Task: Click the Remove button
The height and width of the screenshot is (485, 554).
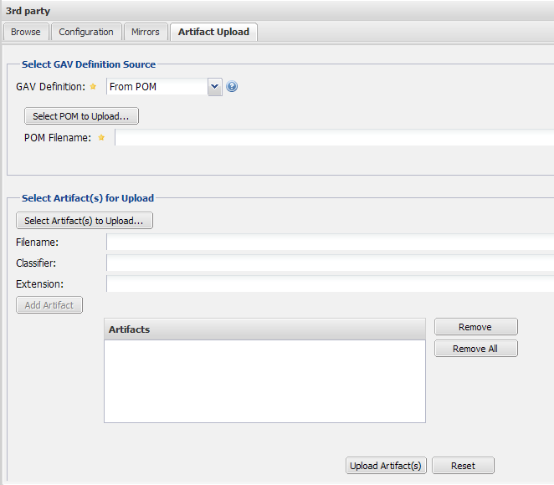Action: [476, 327]
